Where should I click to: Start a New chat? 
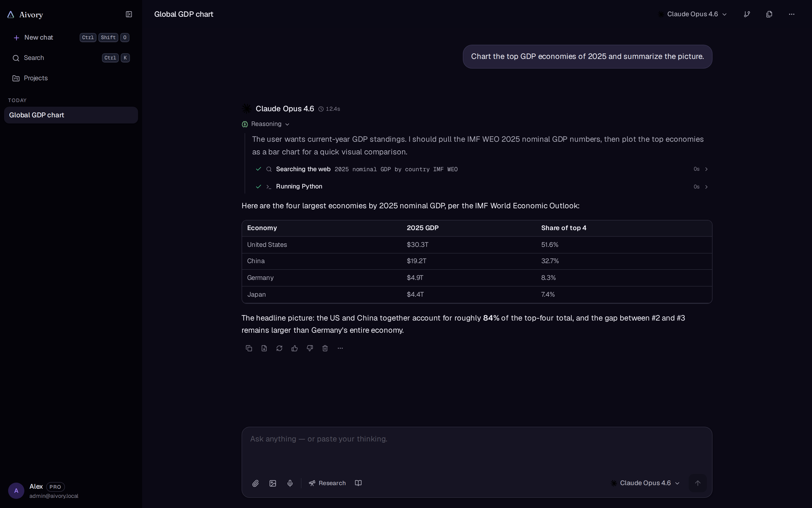pyautogui.click(x=71, y=38)
